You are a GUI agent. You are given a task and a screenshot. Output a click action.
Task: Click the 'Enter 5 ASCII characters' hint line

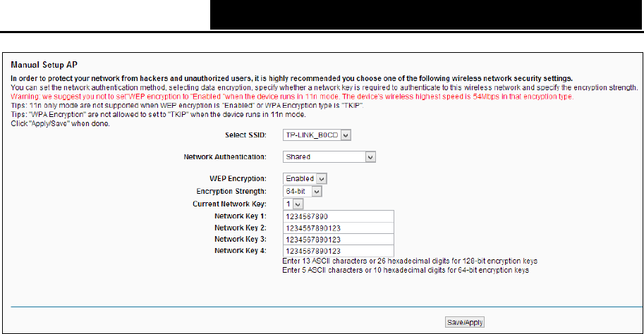click(x=406, y=270)
